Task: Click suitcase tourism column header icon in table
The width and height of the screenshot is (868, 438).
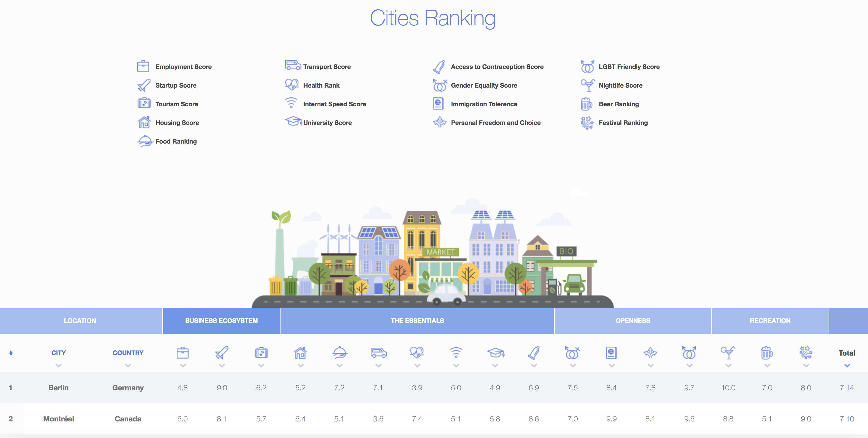Action: point(261,353)
